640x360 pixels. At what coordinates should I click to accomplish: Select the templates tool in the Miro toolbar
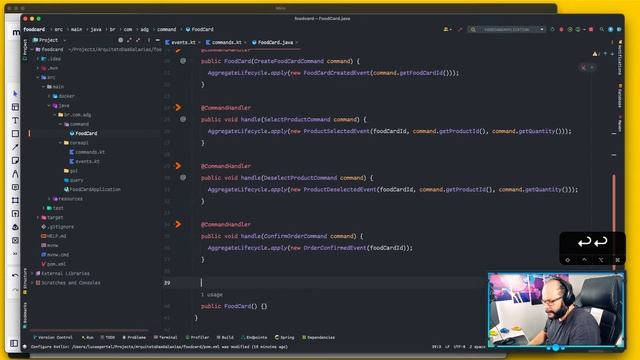click(x=15, y=107)
